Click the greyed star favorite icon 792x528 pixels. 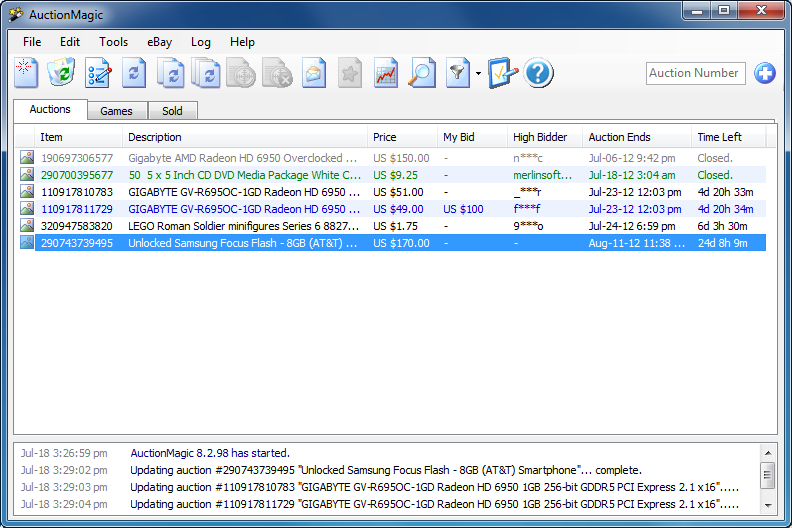pyautogui.click(x=350, y=73)
